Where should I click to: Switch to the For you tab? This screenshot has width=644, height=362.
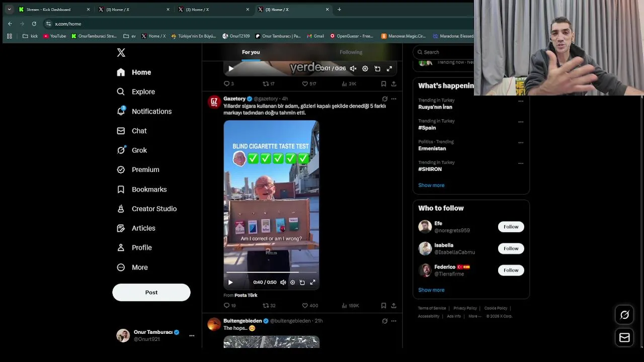click(251, 52)
